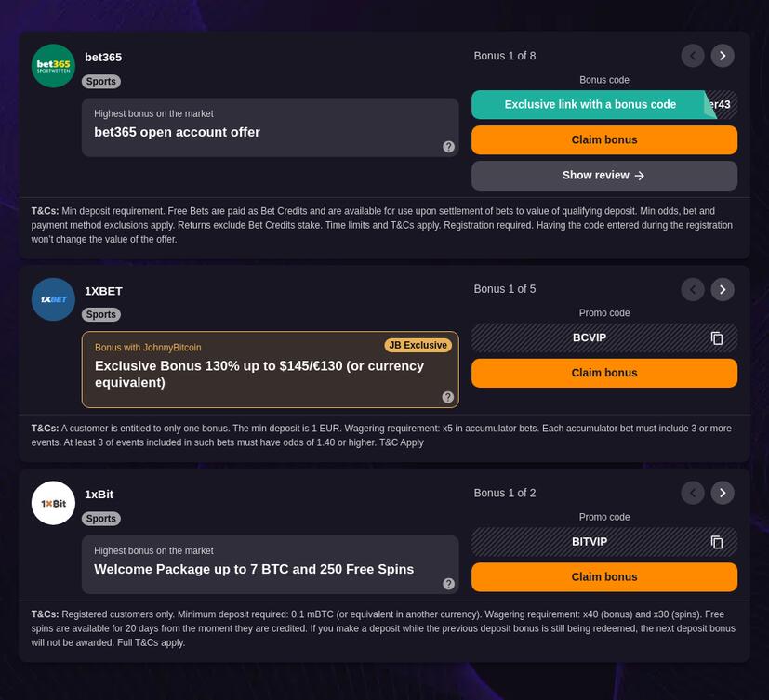The height and width of the screenshot is (700, 769).
Task: Click the bet365 logo icon
Action: 53,66
